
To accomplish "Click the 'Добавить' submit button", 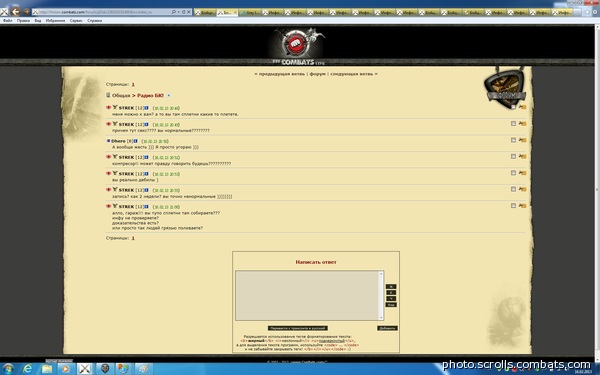I will click(x=387, y=328).
